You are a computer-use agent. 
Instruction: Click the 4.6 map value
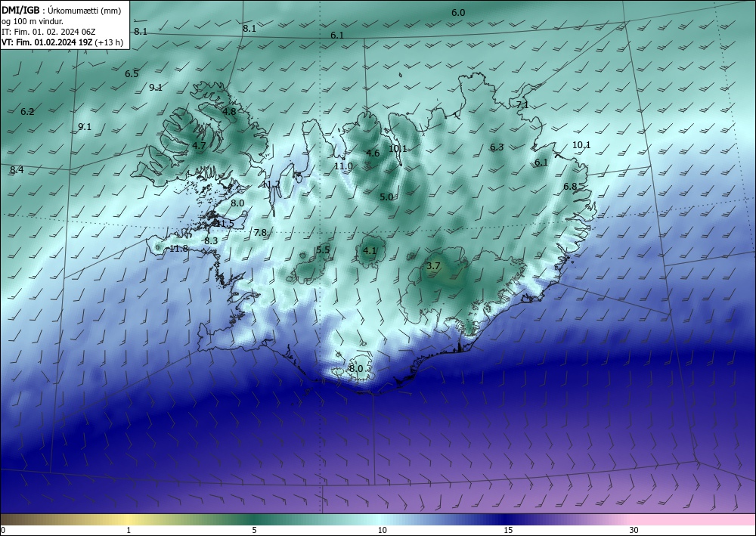[373, 153]
